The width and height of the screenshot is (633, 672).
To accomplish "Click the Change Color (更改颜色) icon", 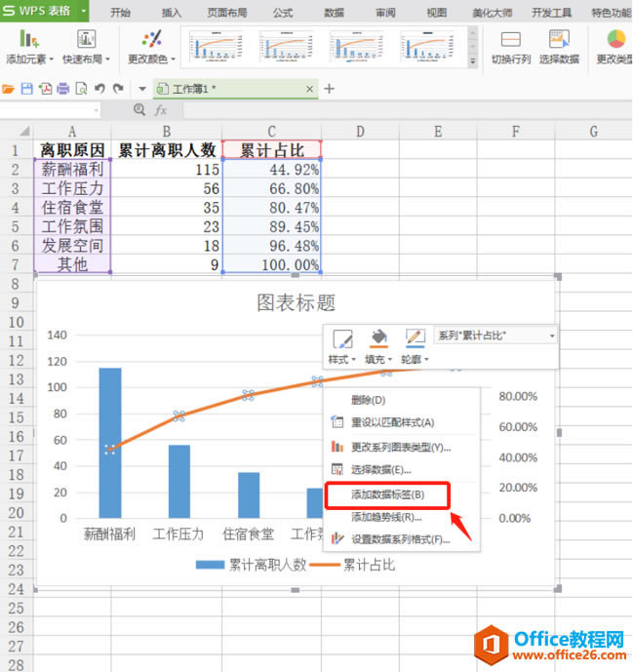I will [152, 39].
